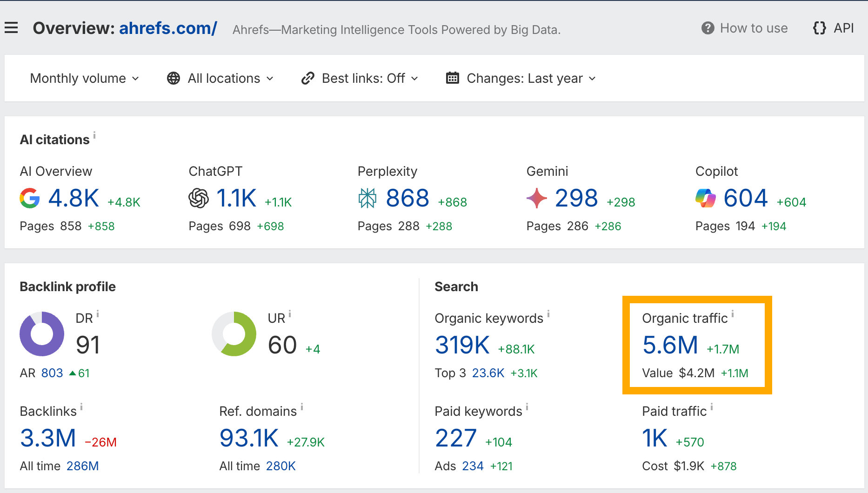Show the Domain Rating info tooltip
The width and height of the screenshot is (868, 493).
(x=99, y=314)
